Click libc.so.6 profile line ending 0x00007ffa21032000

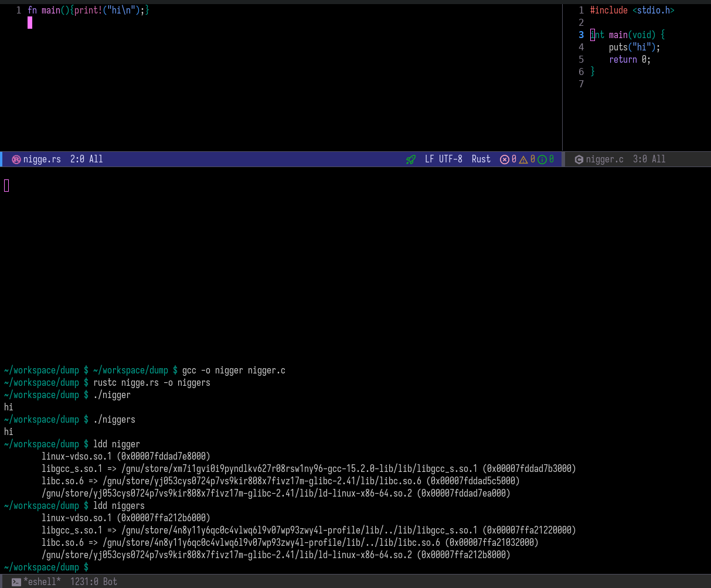[x=290, y=543]
